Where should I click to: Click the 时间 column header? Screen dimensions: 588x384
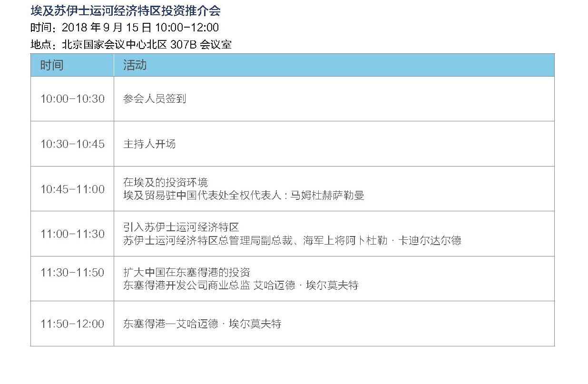coord(72,65)
